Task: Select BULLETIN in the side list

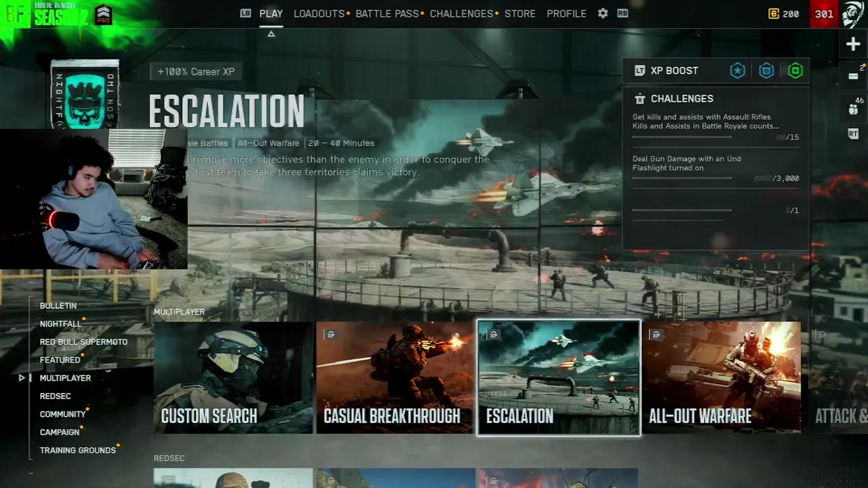Action: (58, 306)
